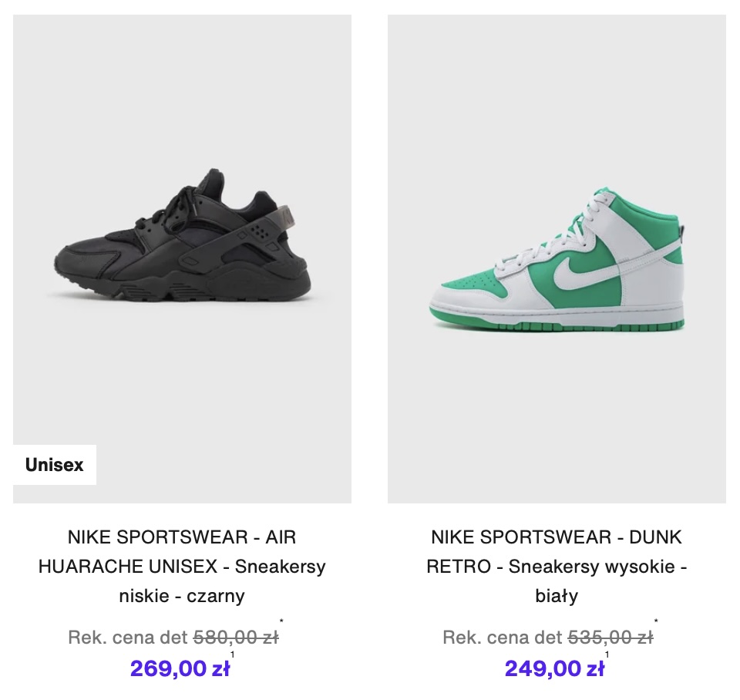The width and height of the screenshot is (740, 700).
Task: Select the 269,00 zł sale price
Action: [180, 668]
